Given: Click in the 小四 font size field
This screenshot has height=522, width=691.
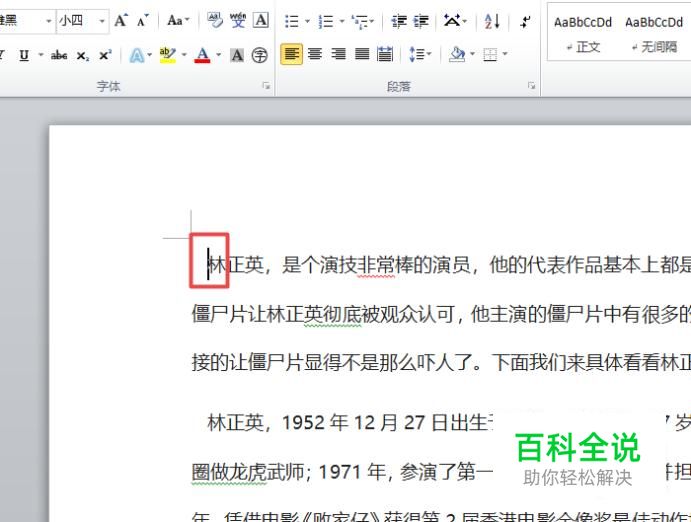Looking at the screenshot, I should [x=77, y=21].
